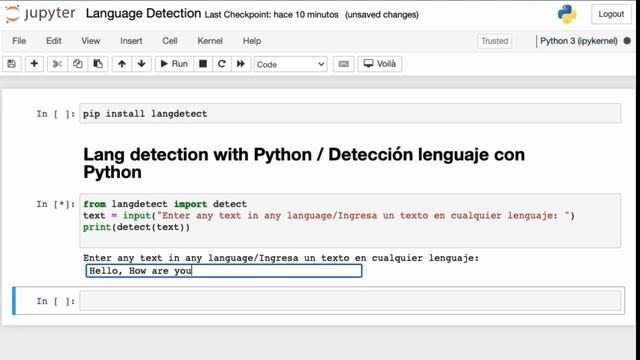Click the empty bottom code cell
This screenshot has width=640, height=360.
point(350,301)
